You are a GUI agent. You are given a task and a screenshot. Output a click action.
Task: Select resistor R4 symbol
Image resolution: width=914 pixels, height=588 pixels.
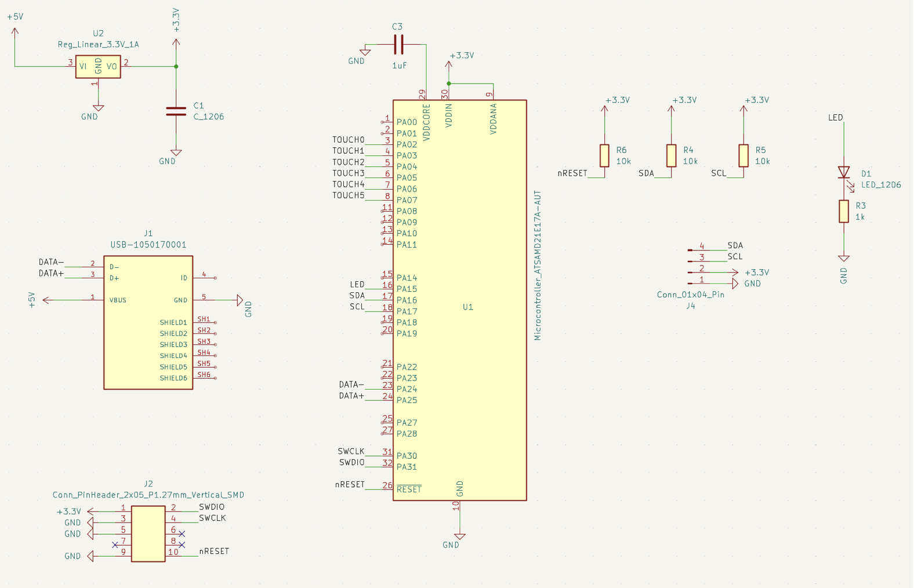(671, 155)
